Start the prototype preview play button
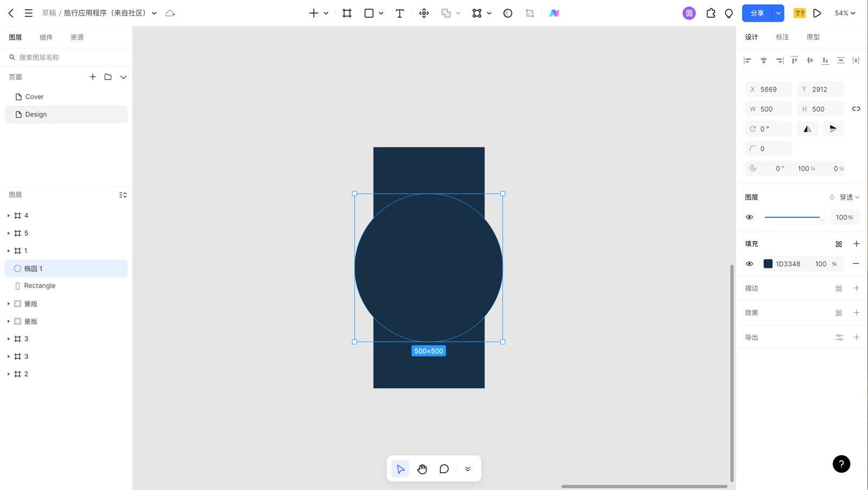 click(818, 13)
